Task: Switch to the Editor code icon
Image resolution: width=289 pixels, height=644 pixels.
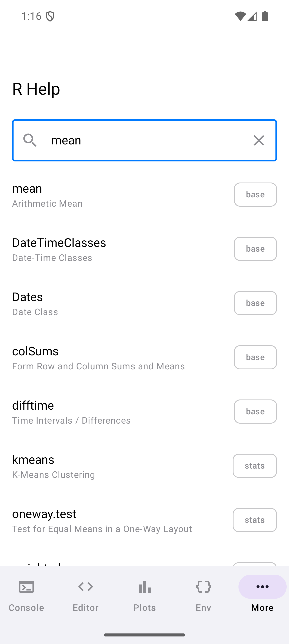Action: click(x=85, y=587)
